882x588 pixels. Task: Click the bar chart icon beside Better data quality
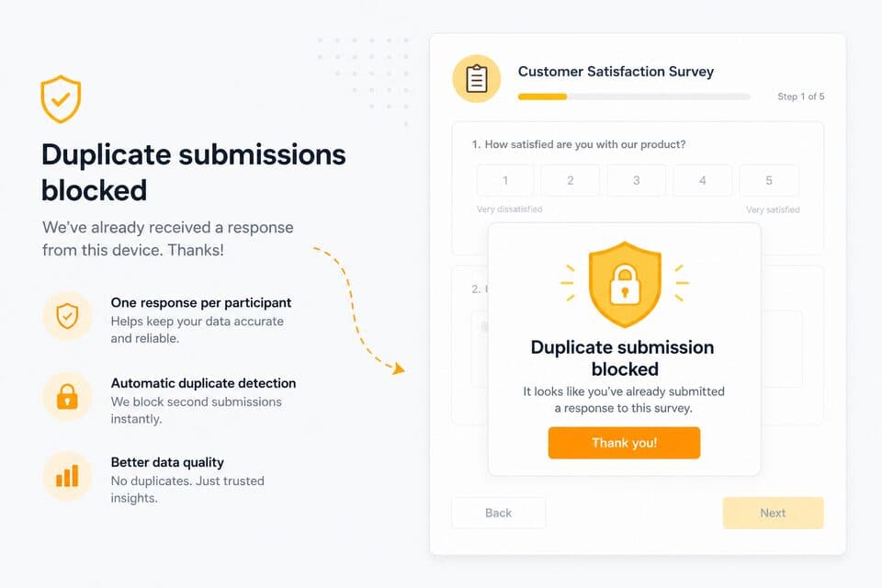click(67, 476)
